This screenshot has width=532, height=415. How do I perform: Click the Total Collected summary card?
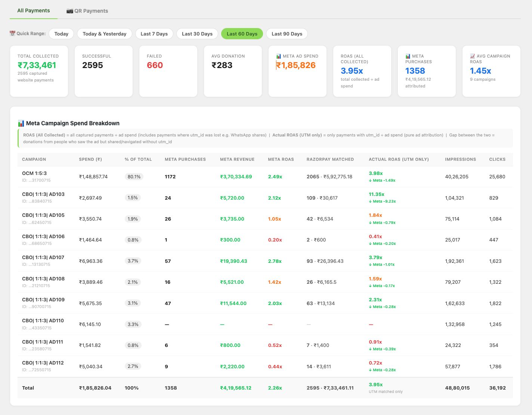point(39,71)
